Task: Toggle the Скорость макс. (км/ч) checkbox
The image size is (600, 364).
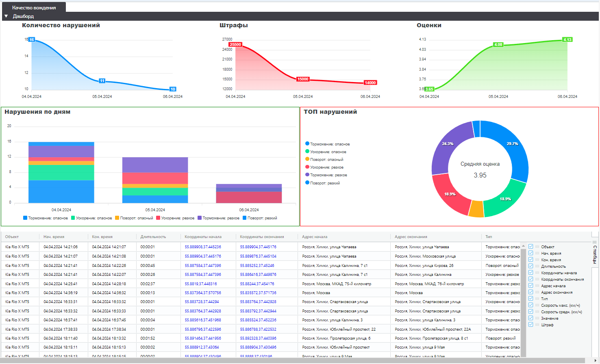Action: 531,305
